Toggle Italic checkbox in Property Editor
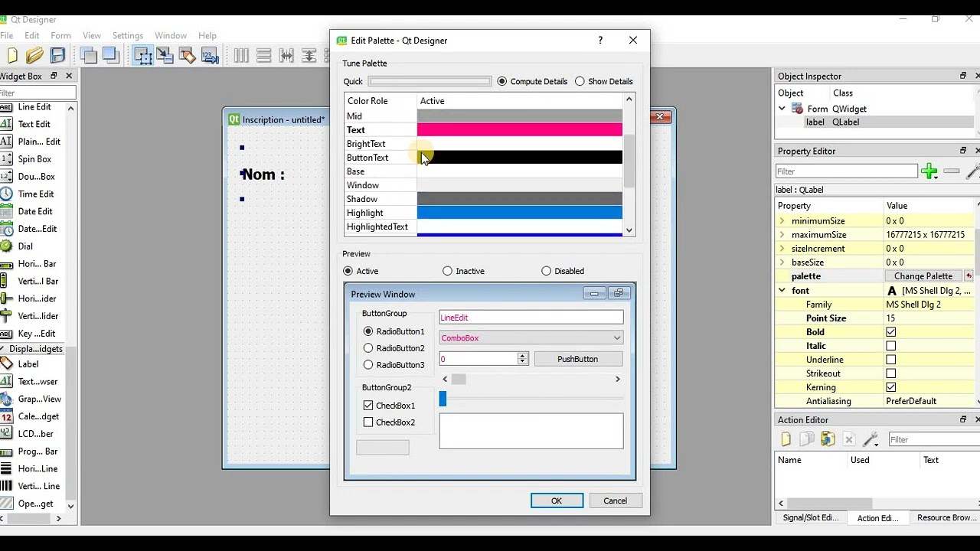 pyautogui.click(x=891, y=346)
